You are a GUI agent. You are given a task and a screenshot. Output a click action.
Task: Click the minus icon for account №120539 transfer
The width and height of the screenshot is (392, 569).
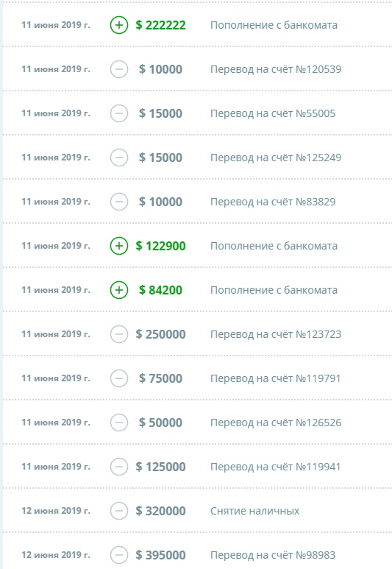[x=119, y=69]
